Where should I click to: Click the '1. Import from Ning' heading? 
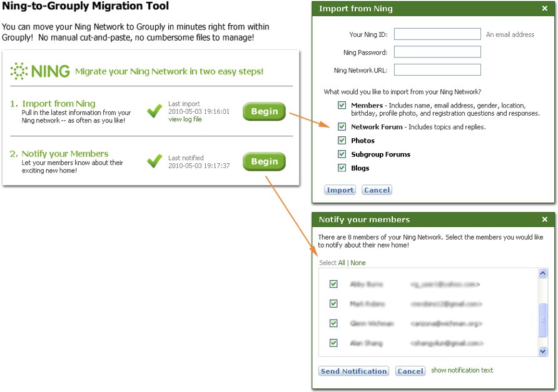pos(53,104)
